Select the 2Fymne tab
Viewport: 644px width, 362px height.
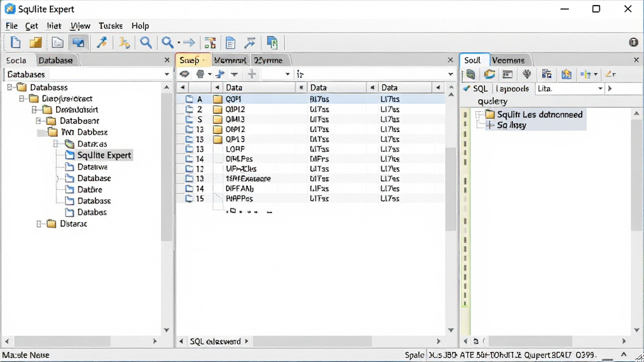coord(268,60)
